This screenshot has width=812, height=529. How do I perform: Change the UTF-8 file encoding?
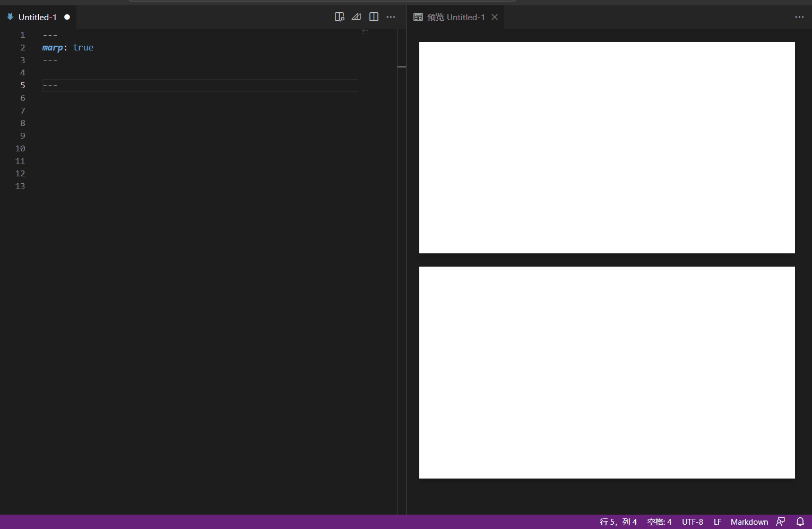click(x=692, y=522)
